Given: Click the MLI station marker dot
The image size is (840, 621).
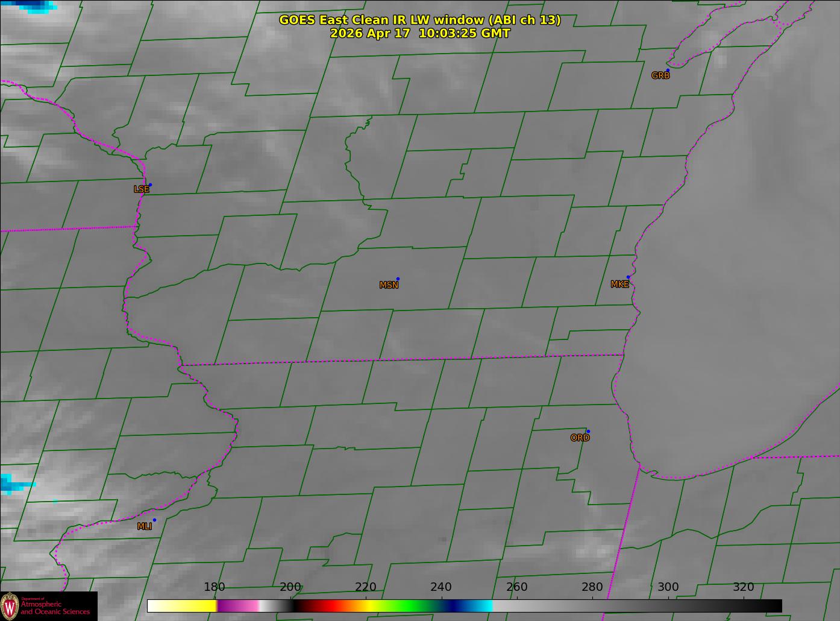Looking at the screenshot, I should tap(154, 520).
